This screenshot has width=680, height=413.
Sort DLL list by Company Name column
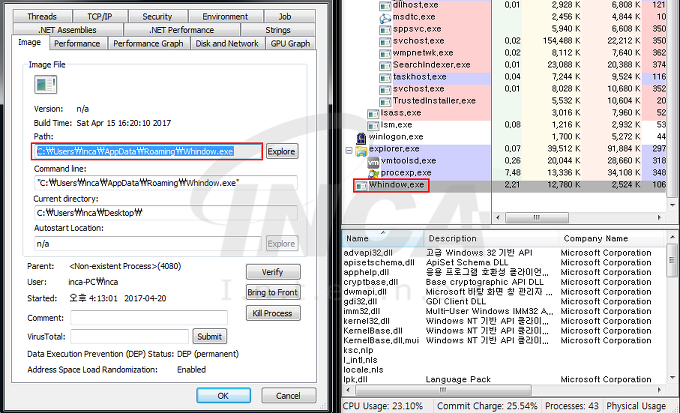pos(612,238)
